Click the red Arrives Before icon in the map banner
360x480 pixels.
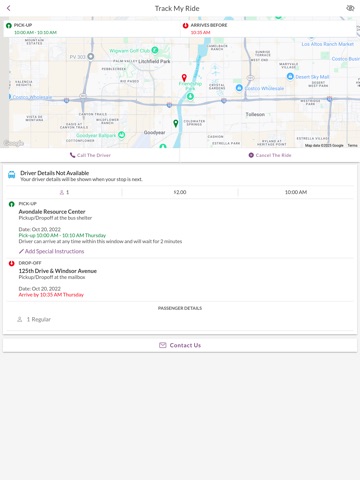[x=185, y=25]
